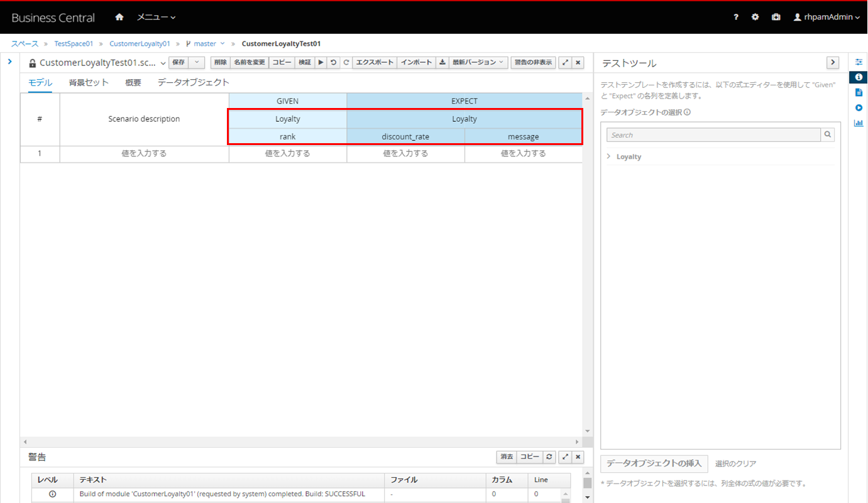This screenshot has width=868, height=503.
Task: Open CustomerLoyalty01 project breadcrumb
Action: [x=140, y=44]
